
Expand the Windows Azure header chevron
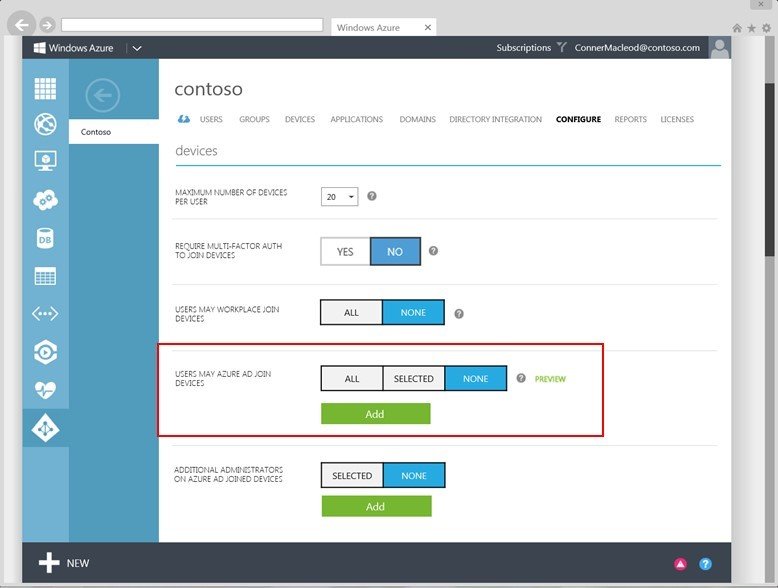(137, 48)
